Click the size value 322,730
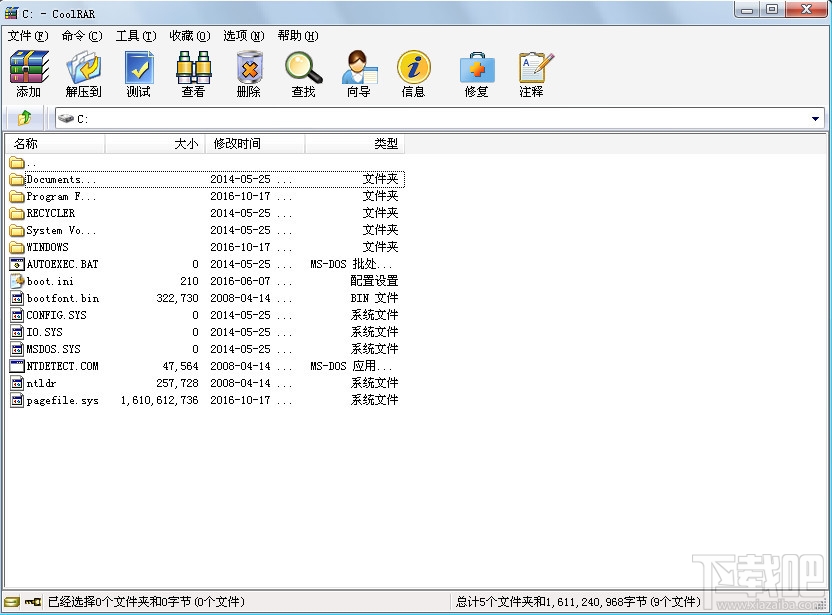Viewport: 832px width, 615px height. tap(177, 298)
